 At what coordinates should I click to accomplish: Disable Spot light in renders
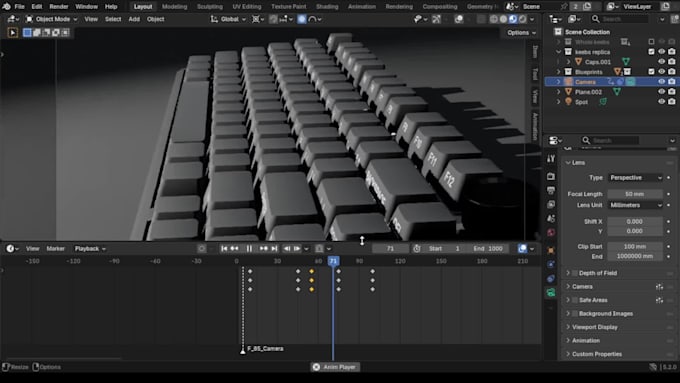(x=672, y=101)
